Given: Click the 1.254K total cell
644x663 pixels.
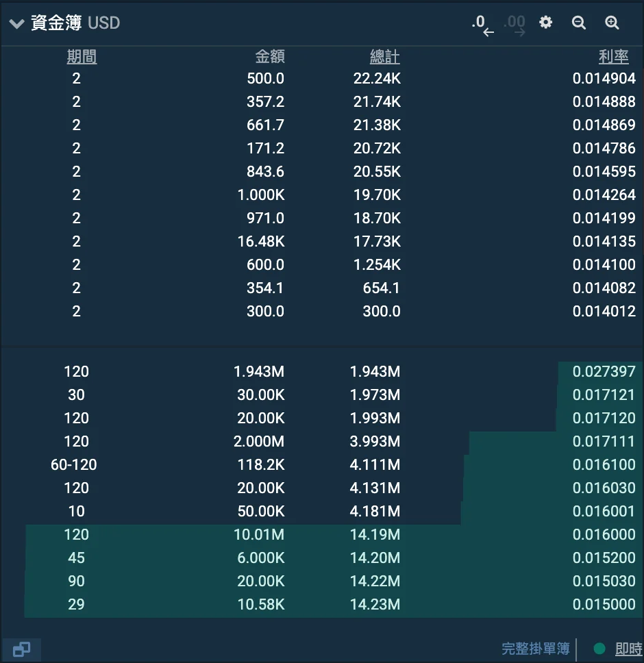Looking at the screenshot, I should click(x=377, y=264).
